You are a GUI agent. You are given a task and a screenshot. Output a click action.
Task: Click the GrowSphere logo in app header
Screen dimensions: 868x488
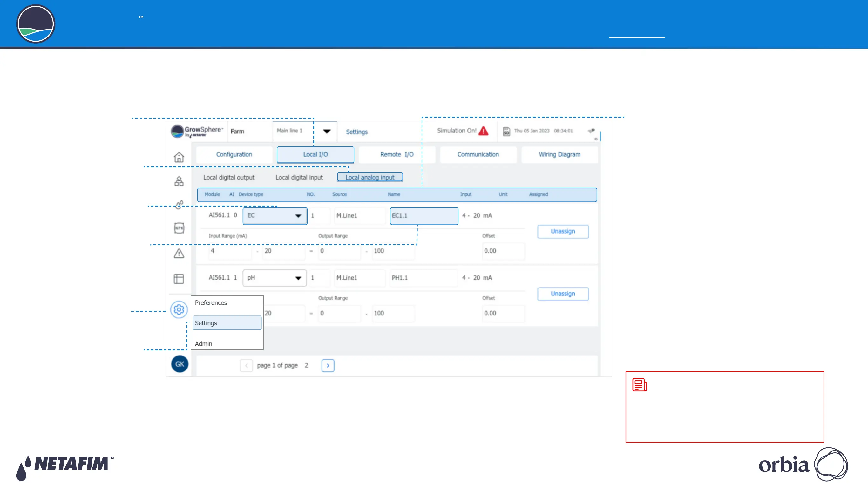click(197, 132)
